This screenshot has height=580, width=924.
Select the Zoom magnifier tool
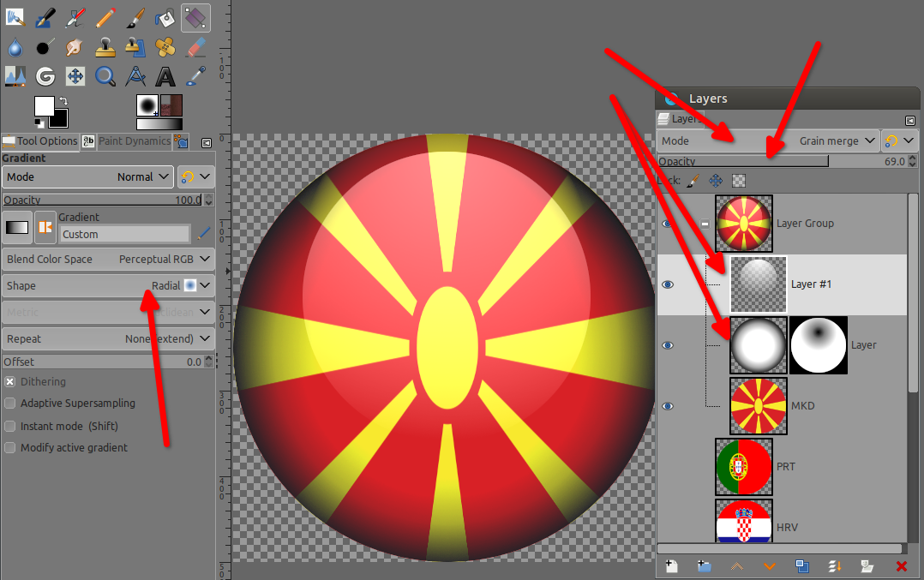coord(105,76)
